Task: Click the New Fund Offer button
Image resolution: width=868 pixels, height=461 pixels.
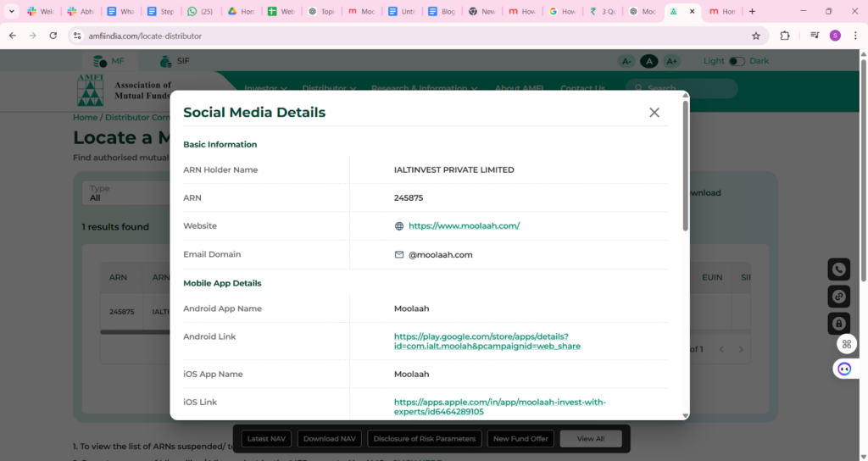Action: click(x=520, y=439)
